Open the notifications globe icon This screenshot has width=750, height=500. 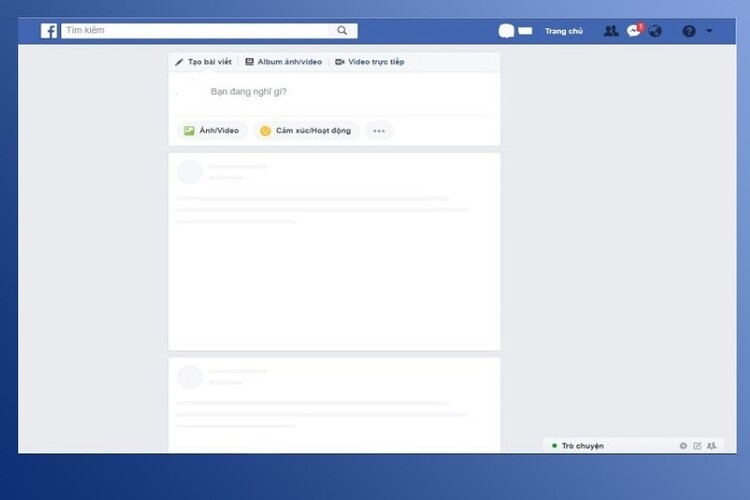(655, 31)
